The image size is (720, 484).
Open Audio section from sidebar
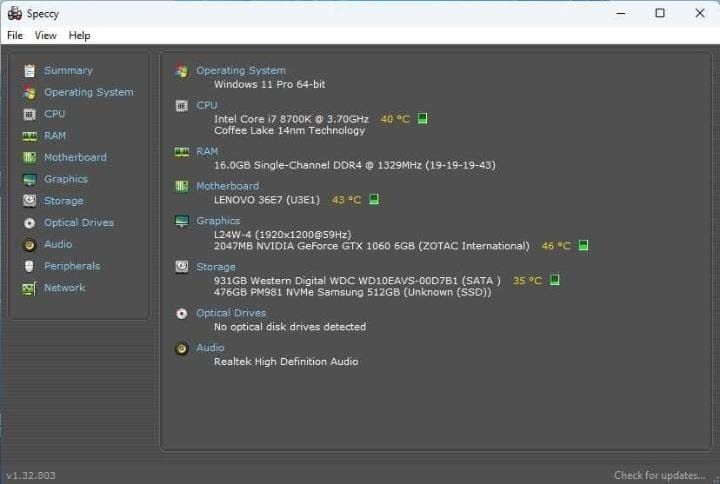(58, 244)
